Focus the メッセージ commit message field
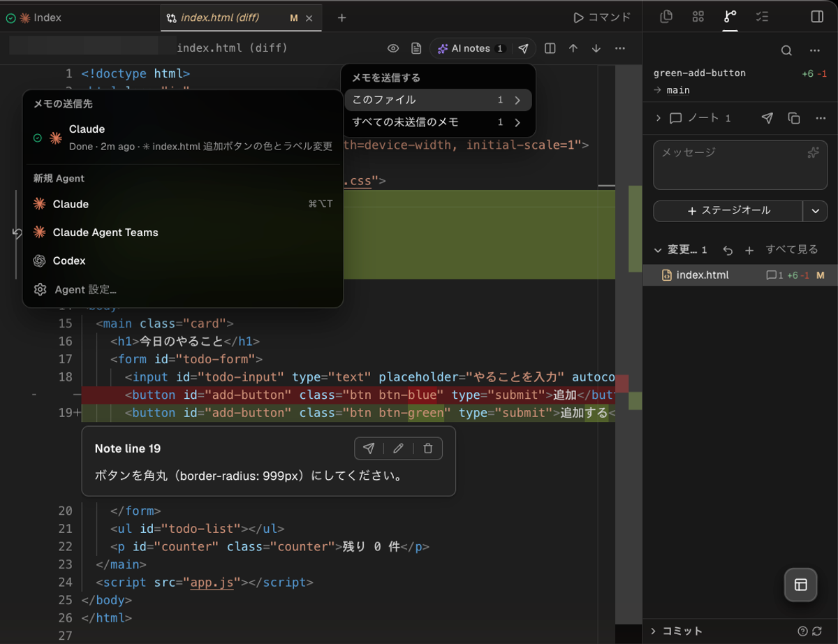The image size is (838, 644). [x=740, y=165]
